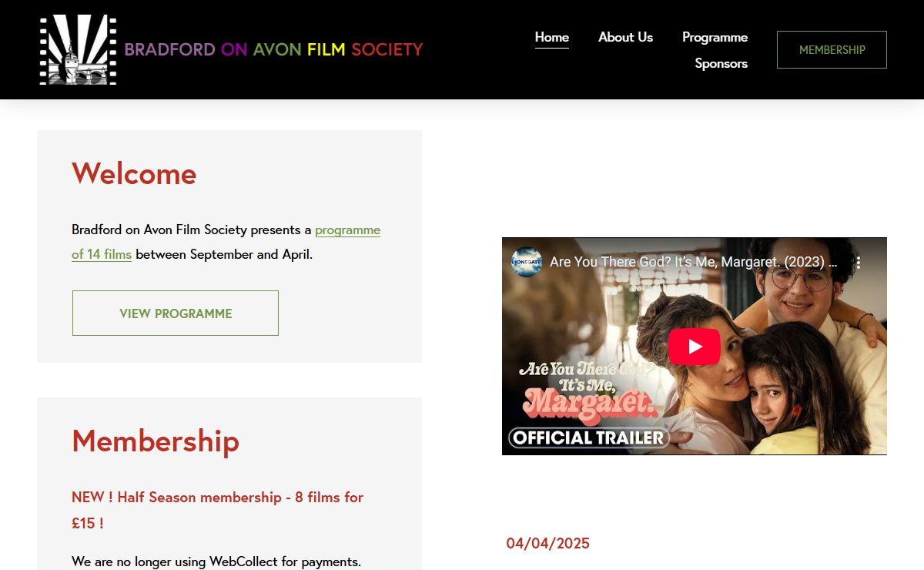Go to the Home menu item
924x570 pixels.
(552, 37)
